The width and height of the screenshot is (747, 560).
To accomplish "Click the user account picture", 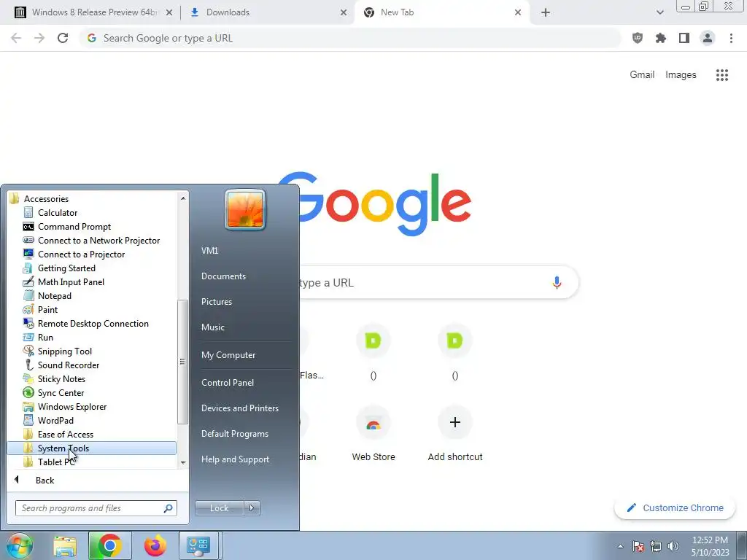I will pyautogui.click(x=245, y=209).
